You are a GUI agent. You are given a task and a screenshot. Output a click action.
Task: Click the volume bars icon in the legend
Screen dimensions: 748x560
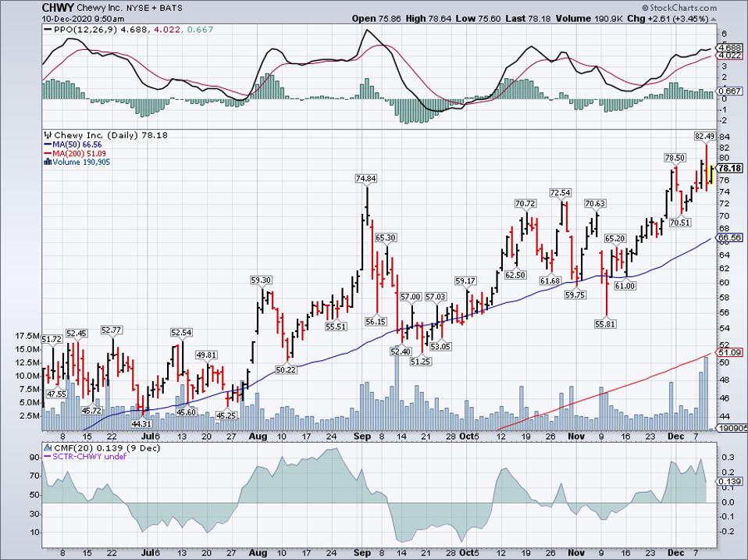coord(48,162)
